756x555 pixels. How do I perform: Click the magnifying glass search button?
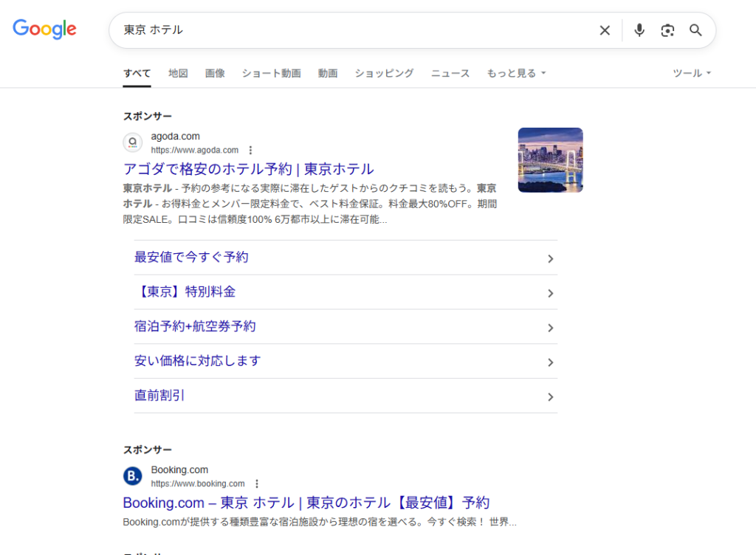[x=695, y=30]
